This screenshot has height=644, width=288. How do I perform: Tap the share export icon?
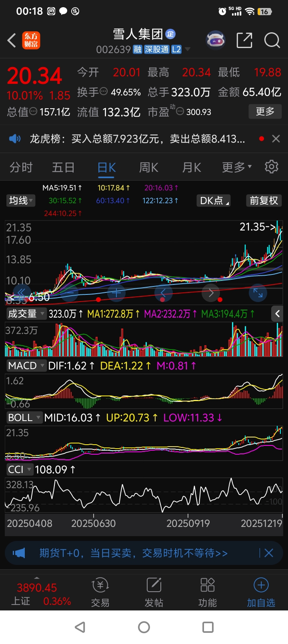click(x=244, y=40)
